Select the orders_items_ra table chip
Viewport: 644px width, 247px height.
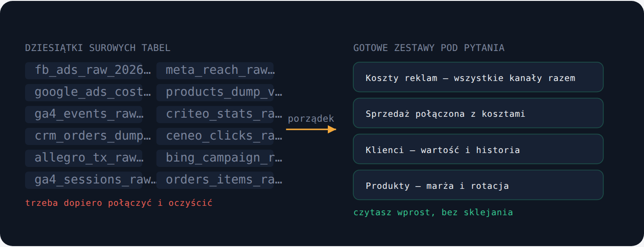coord(215,180)
